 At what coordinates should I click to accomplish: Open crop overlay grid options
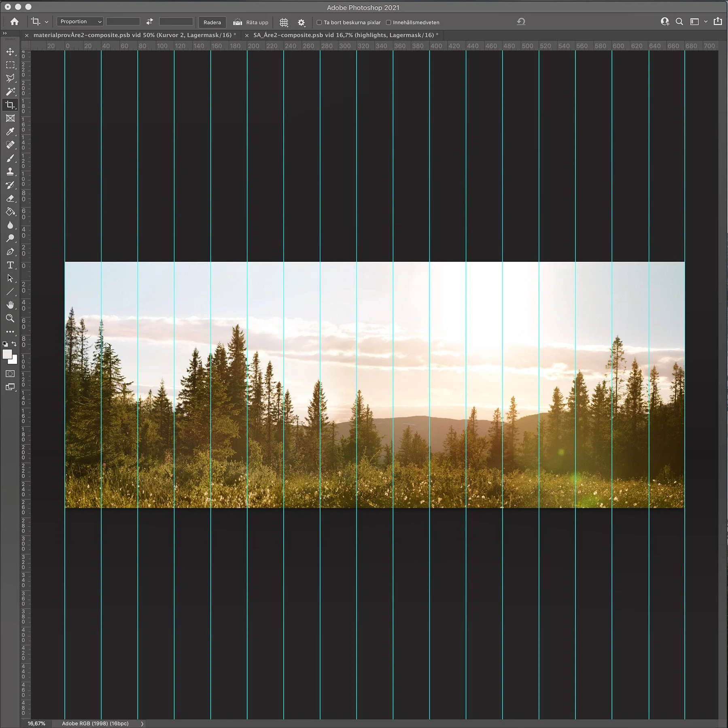pyautogui.click(x=284, y=22)
